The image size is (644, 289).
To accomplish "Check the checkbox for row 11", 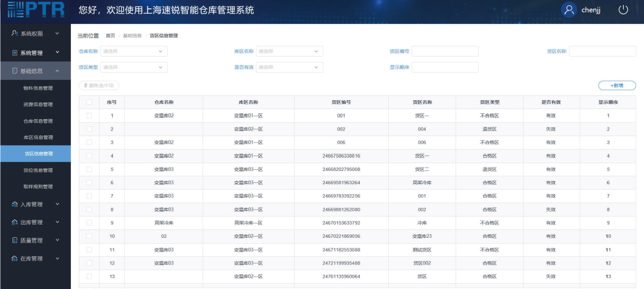I will (x=89, y=250).
